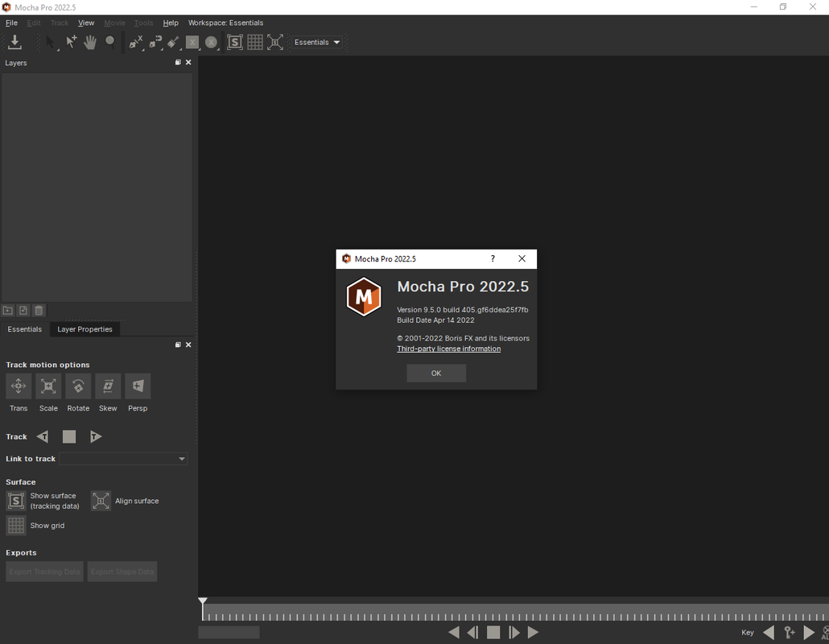Click Play Backwards transport button
The image size is (829, 644).
click(x=454, y=633)
